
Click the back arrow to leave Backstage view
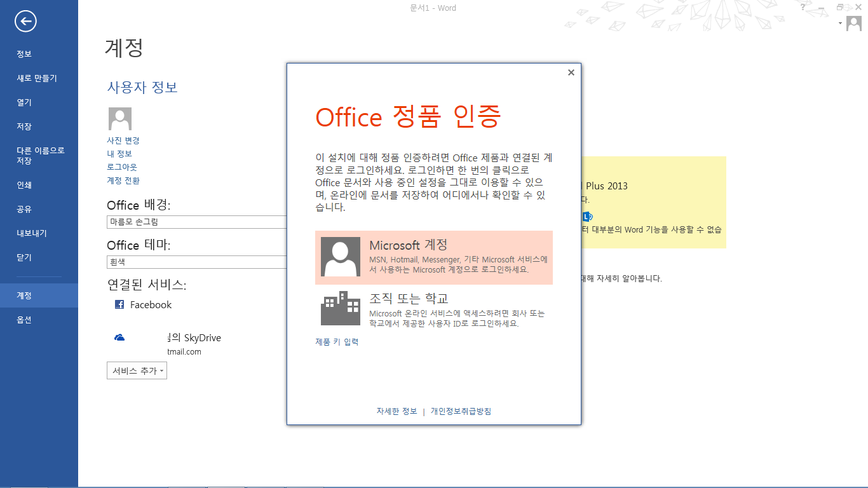pos(25,22)
